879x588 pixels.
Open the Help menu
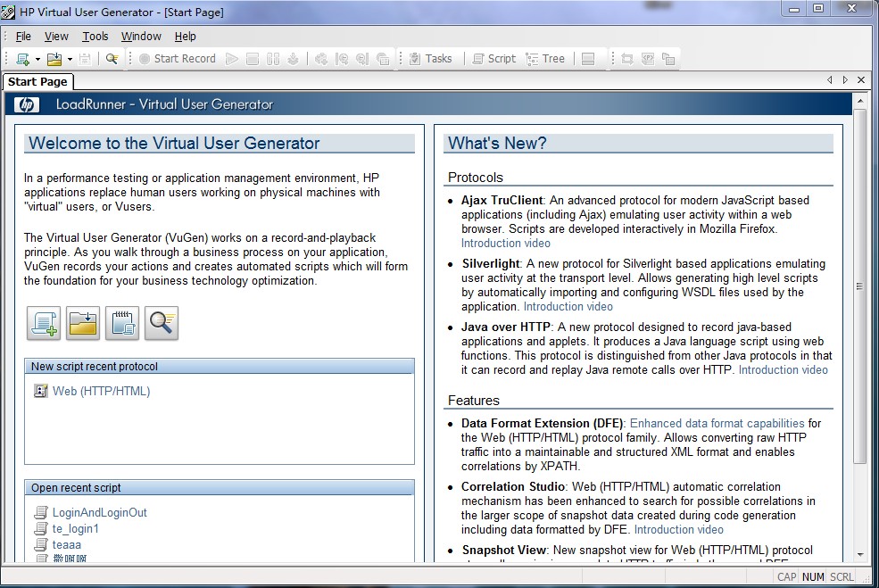click(185, 37)
